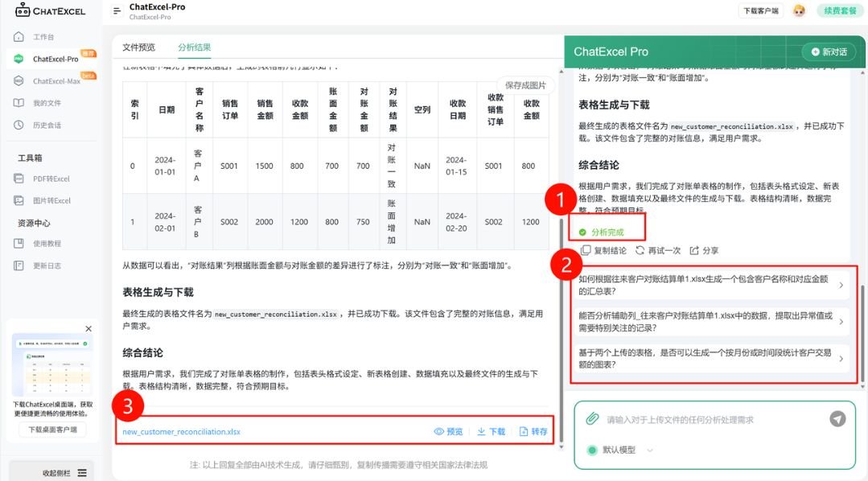868x481 pixels.
Task: Send the message with the paper plane icon
Action: [837, 419]
